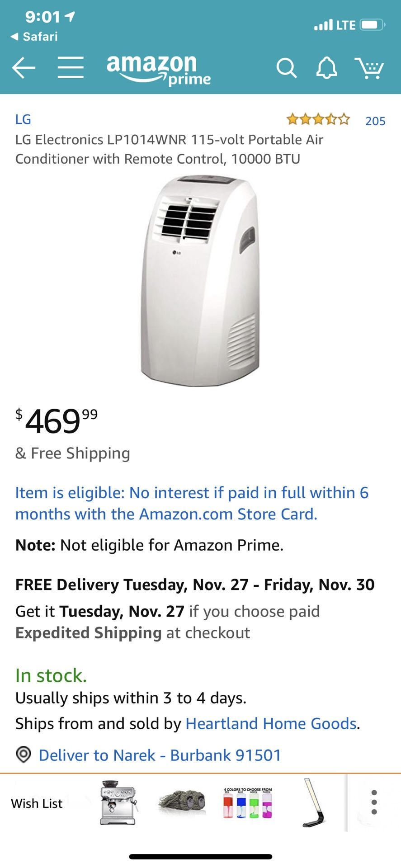Open the Heartland Home Goods seller link
This screenshot has height=868, width=401.
(x=271, y=724)
